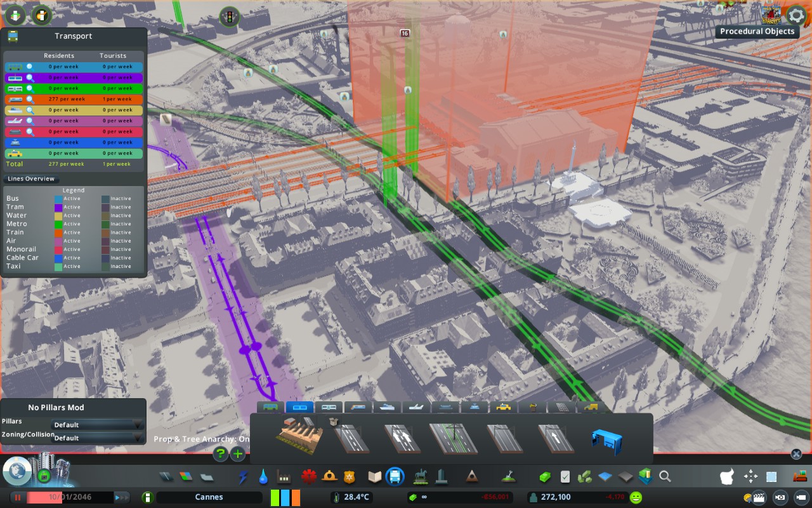Select the Ship transport tab
This screenshot has height=508, width=812.
(387, 407)
